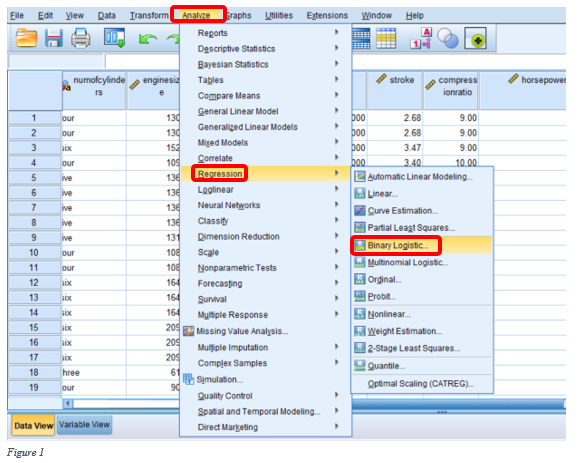Open the Help menu
The height and width of the screenshot is (463, 580).
[415, 16]
